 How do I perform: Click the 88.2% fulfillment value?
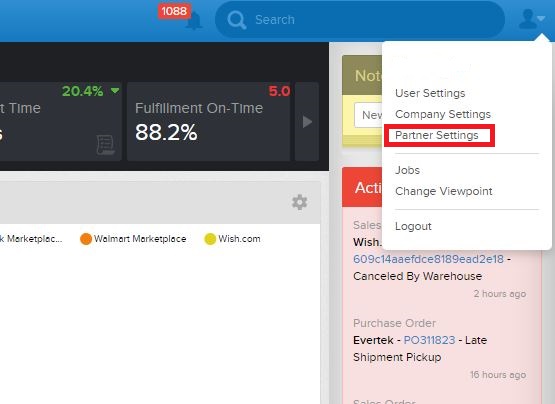166,132
